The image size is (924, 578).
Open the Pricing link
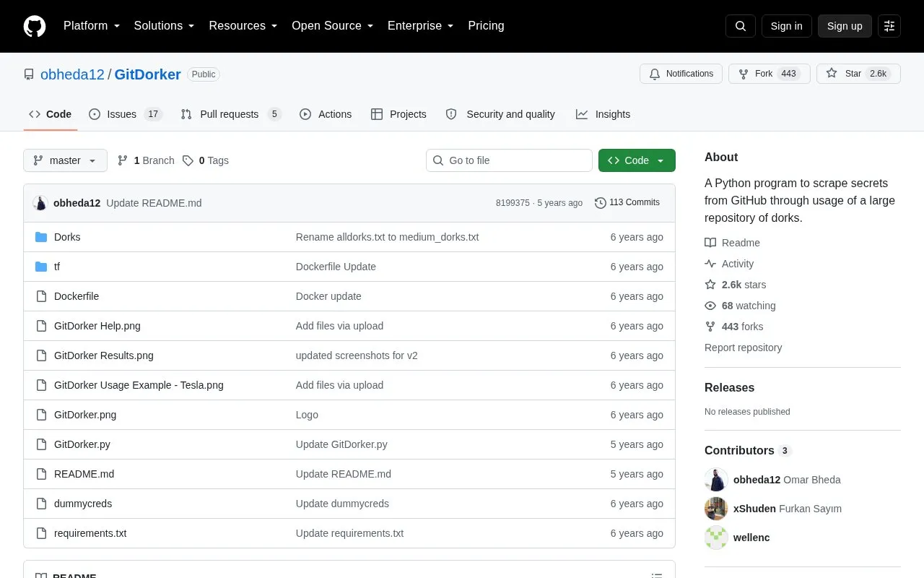click(486, 26)
